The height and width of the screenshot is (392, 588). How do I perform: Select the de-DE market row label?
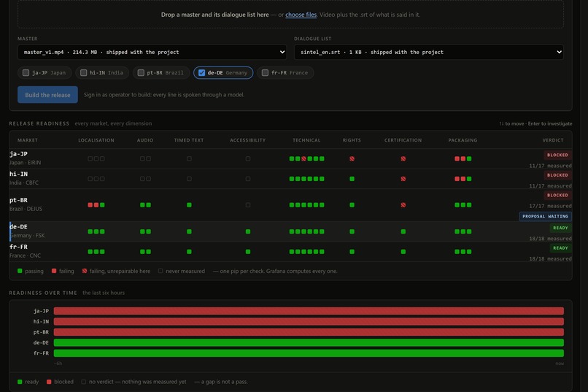click(x=18, y=226)
